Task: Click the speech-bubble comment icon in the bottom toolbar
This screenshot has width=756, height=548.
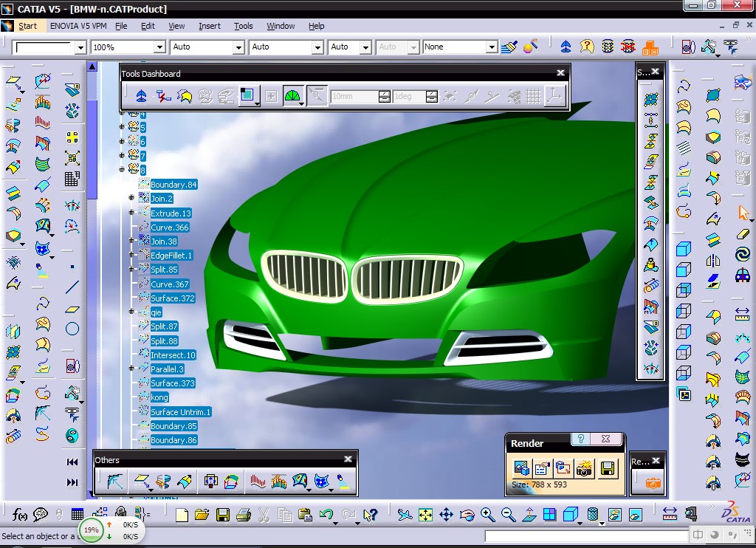Action: click(x=40, y=515)
